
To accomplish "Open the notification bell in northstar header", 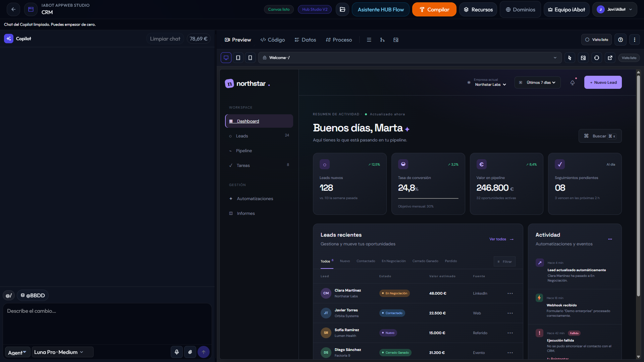I will click(x=573, y=82).
